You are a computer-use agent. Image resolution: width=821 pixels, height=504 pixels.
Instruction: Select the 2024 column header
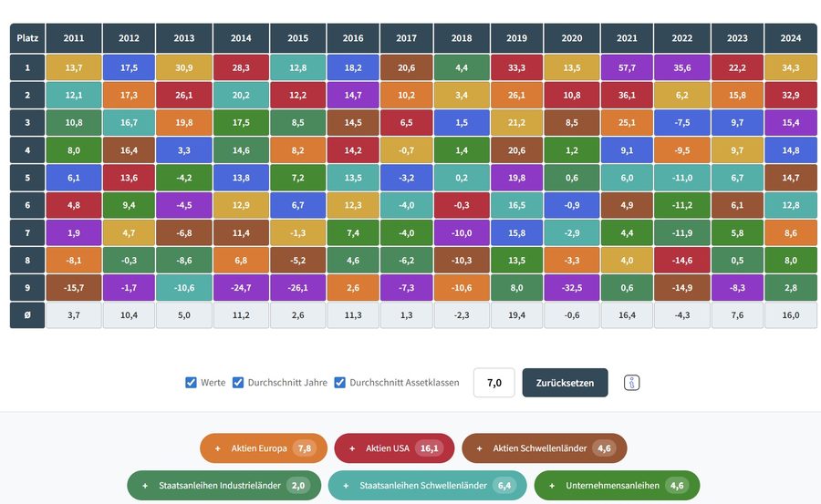tap(791, 38)
